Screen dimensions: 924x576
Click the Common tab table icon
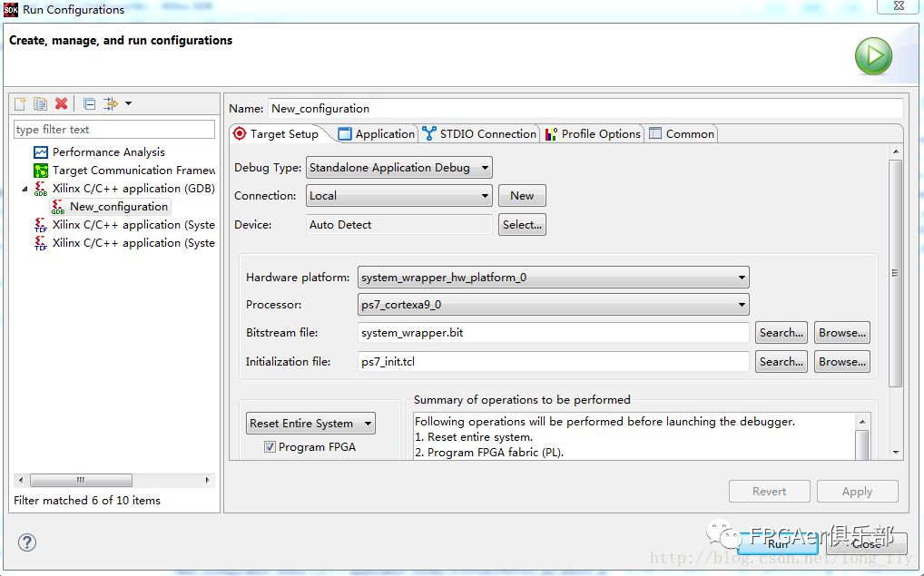(655, 133)
